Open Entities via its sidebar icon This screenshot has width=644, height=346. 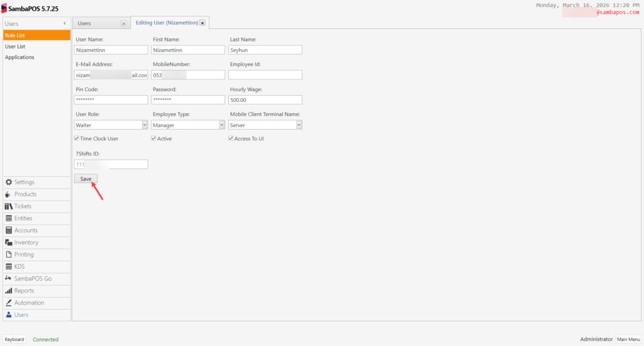pyautogui.click(x=9, y=218)
